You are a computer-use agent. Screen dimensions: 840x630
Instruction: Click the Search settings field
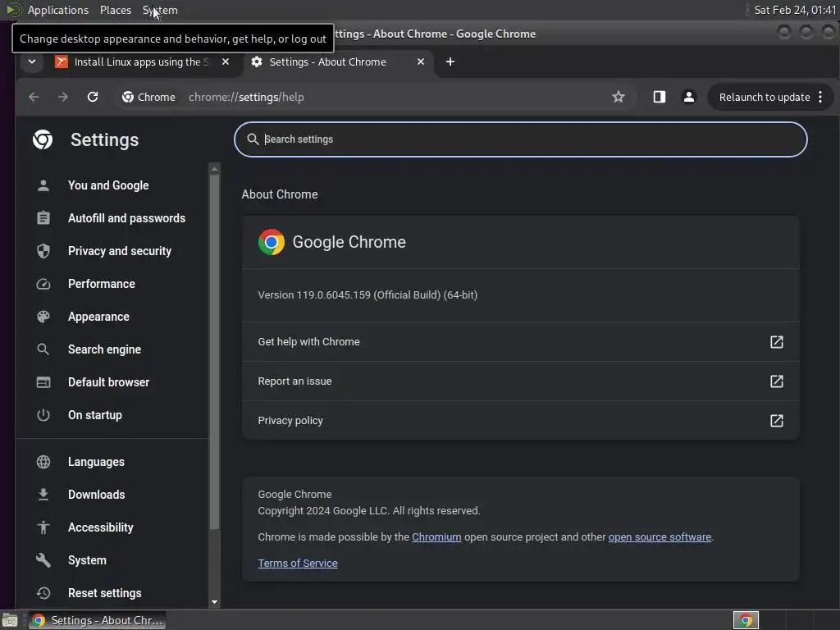[521, 139]
